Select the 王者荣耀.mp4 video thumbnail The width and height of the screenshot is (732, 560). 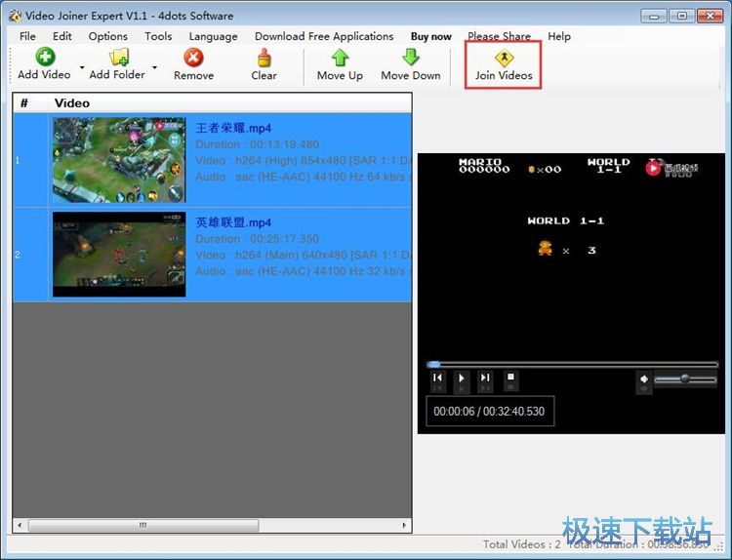(119, 160)
